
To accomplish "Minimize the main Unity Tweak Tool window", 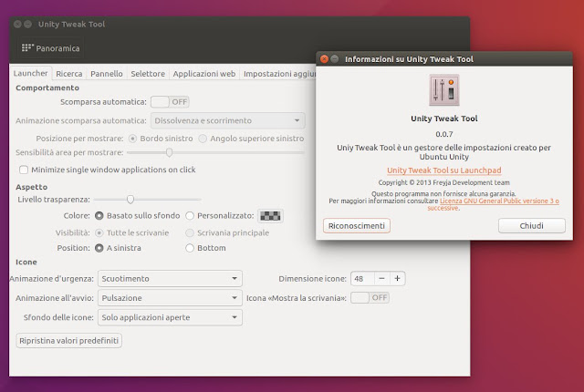I will [28, 25].
